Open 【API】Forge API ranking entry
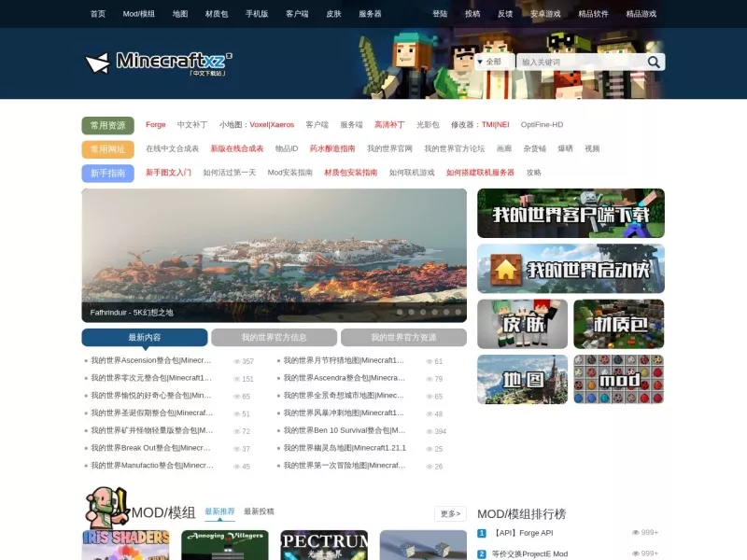This screenshot has height=560, width=747. [x=523, y=533]
